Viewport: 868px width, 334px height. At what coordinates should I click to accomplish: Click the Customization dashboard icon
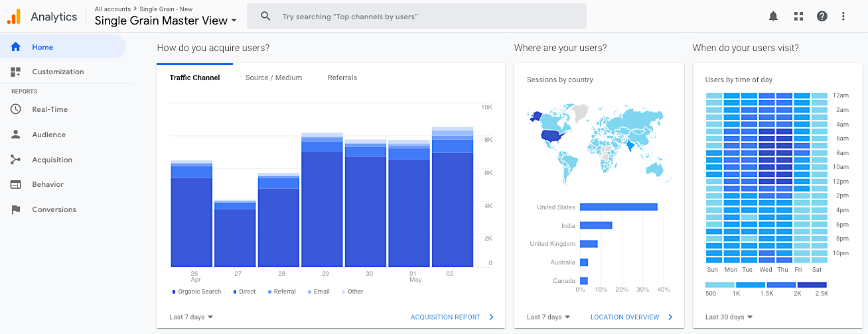(x=16, y=72)
